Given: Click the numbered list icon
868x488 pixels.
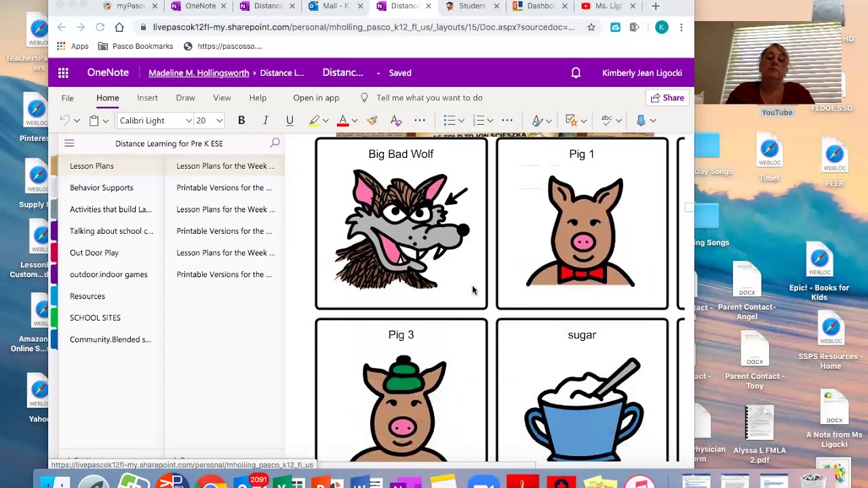Looking at the screenshot, I should (479, 121).
